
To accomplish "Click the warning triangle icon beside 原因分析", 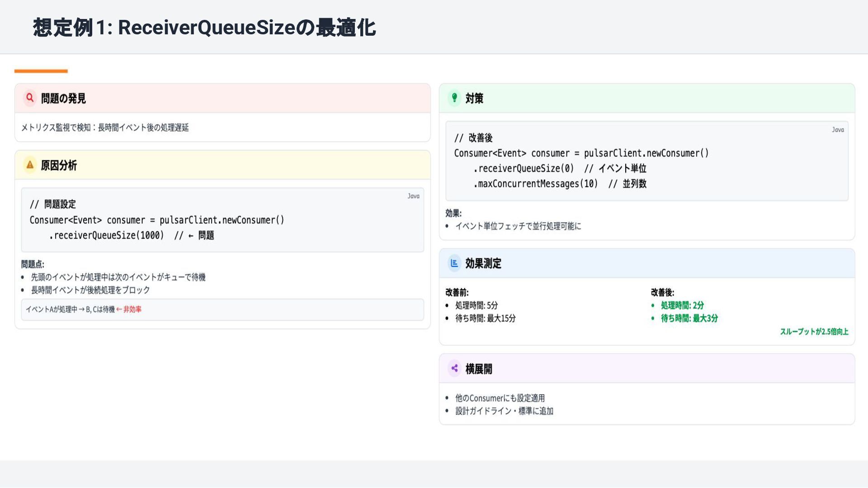I will (x=30, y=165).
